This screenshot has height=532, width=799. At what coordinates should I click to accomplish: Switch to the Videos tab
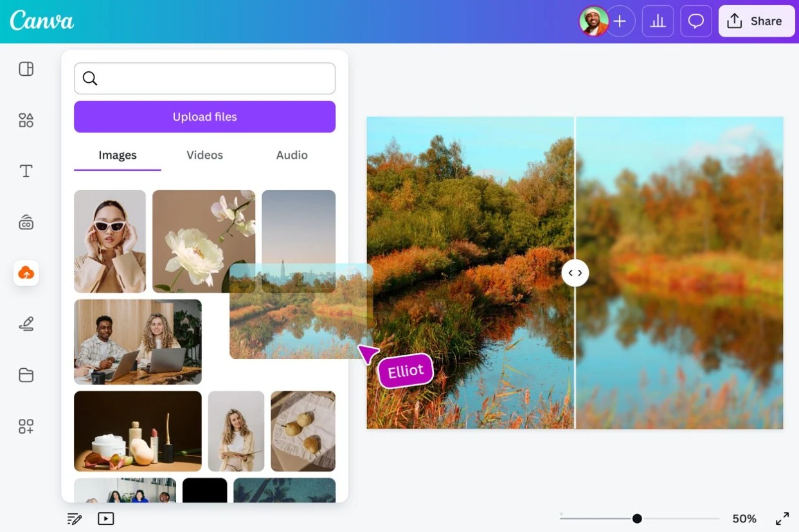click(x=204, y=155)
